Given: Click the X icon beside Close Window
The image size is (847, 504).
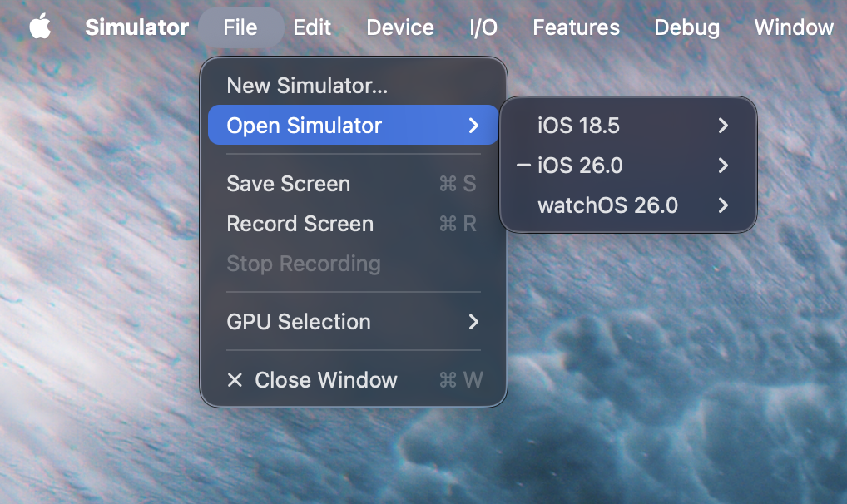Looking at the screenshot, I should [x=235, y=380].
